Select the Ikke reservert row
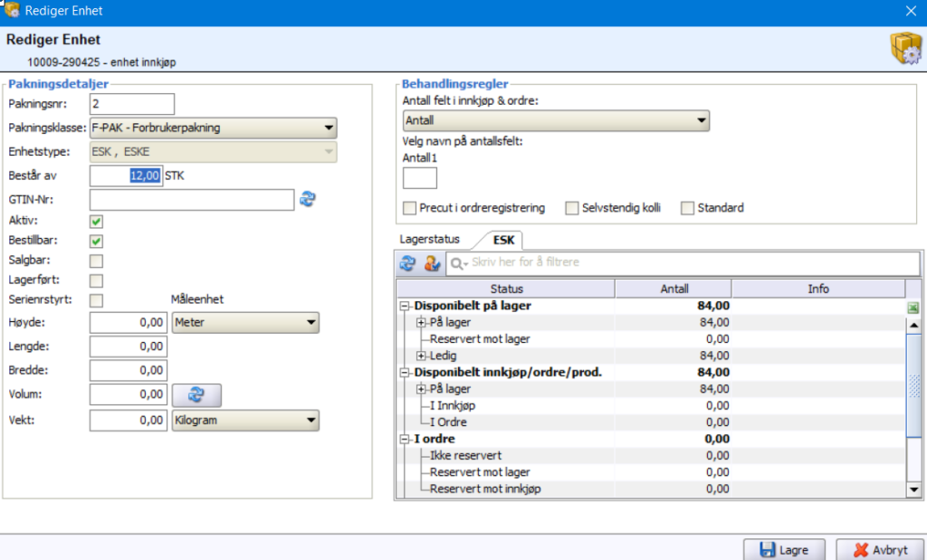 click(x=650, y=455)
